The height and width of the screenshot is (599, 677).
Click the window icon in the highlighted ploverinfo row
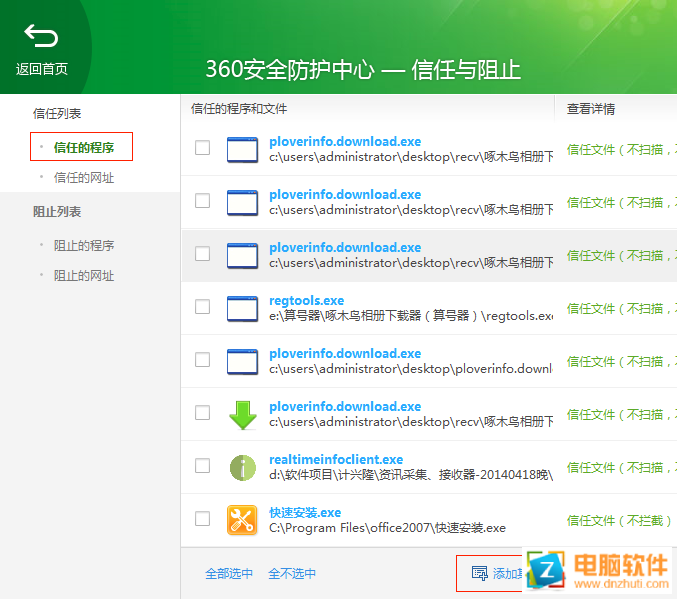coord(242,256)
